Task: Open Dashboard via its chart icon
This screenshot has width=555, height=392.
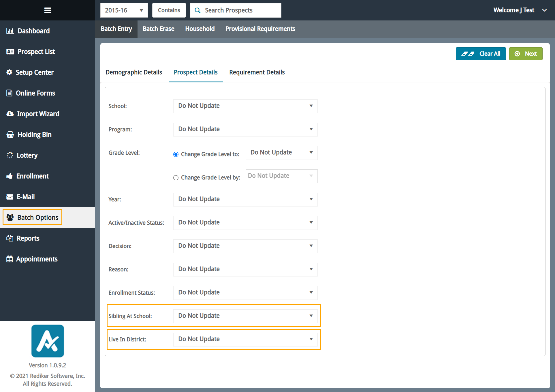Action: coord(10,31)
